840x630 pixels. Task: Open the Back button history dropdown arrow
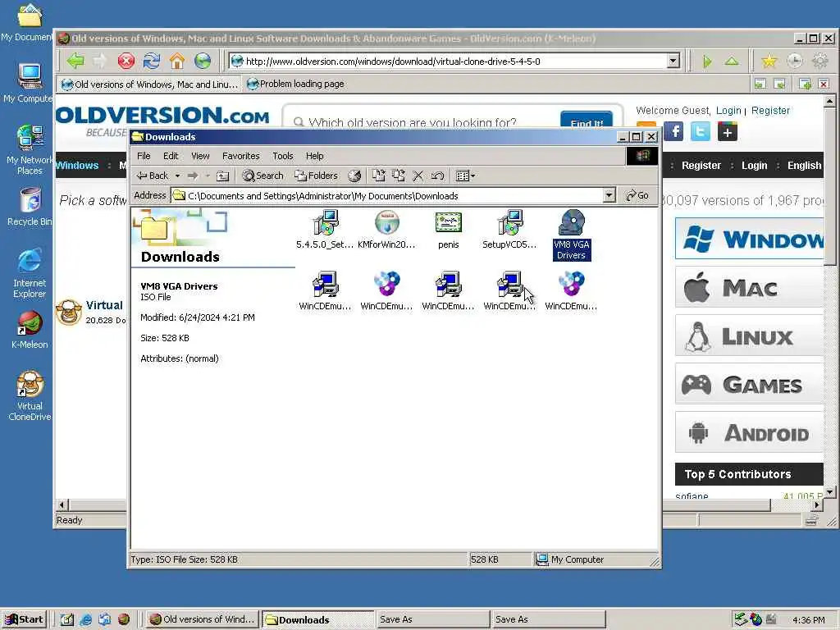click(177, 176)
